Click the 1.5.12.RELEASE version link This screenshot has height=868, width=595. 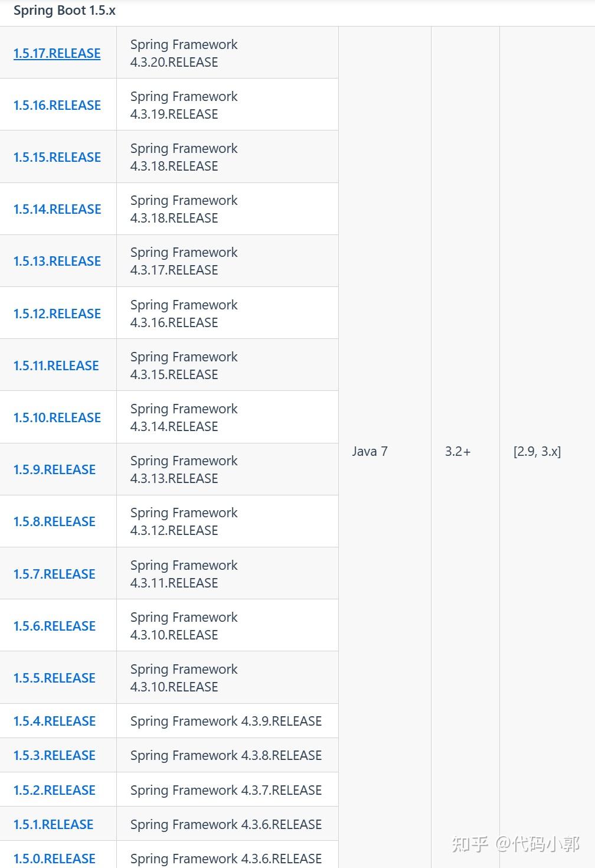(x=57, y=314)
